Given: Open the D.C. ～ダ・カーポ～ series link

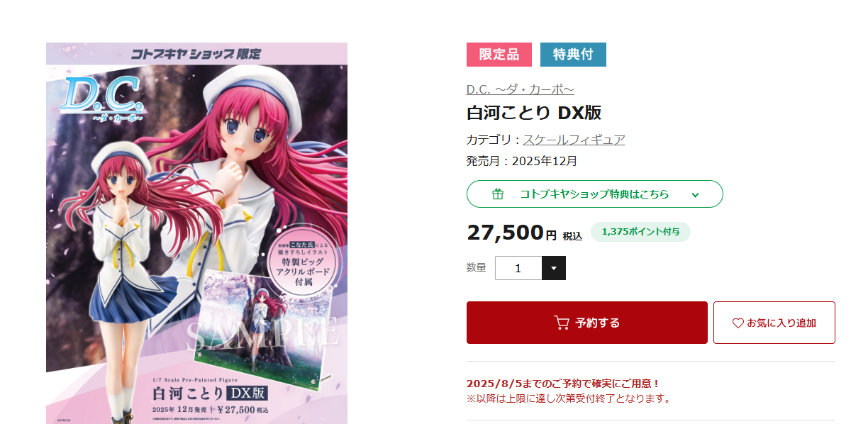Looking at the screenshot, I should 520,89.
